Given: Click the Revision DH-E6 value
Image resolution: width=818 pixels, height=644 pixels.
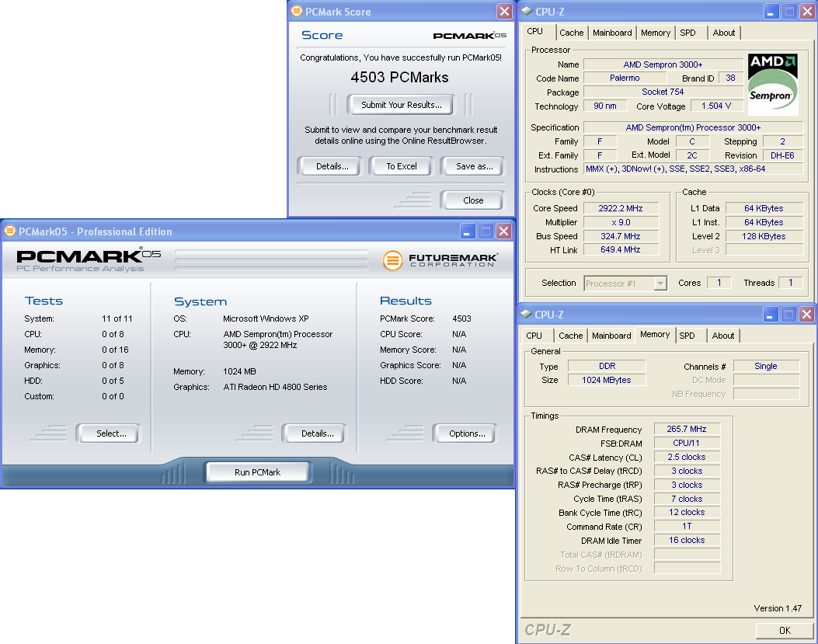Looking at the screenshot, I should pos(782,155).
